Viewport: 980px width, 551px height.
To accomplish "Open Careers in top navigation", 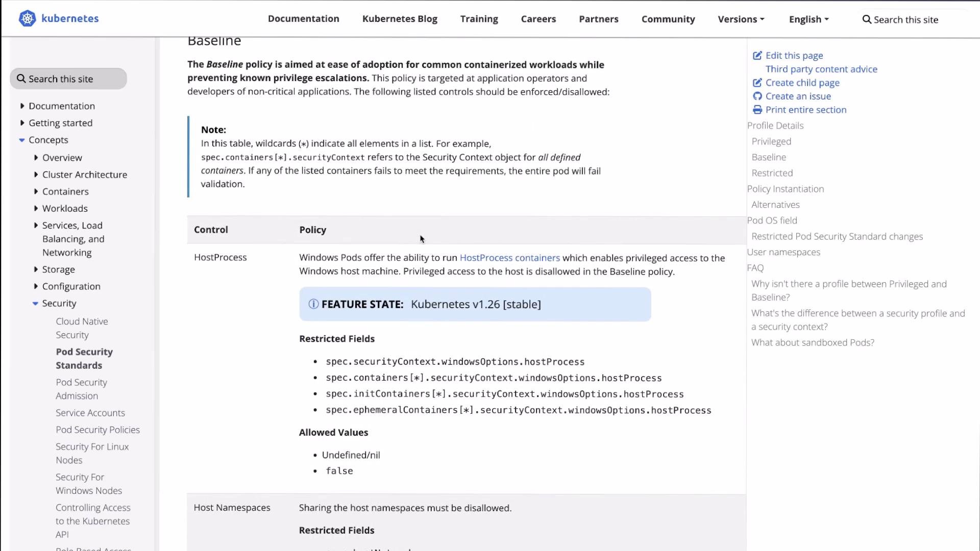I will point(538,19).
